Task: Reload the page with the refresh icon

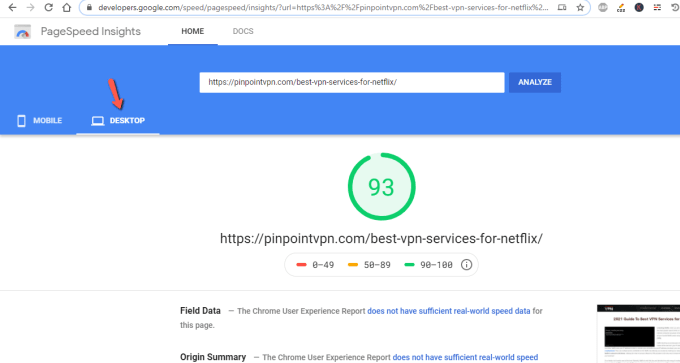Action: pyautogui.click(x=49, y=7)
